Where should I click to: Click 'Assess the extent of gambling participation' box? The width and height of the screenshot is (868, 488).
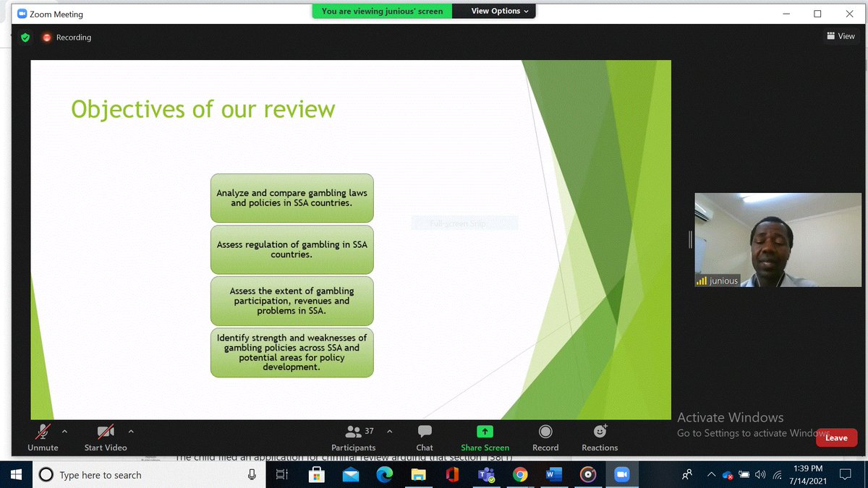coord(292,301)
